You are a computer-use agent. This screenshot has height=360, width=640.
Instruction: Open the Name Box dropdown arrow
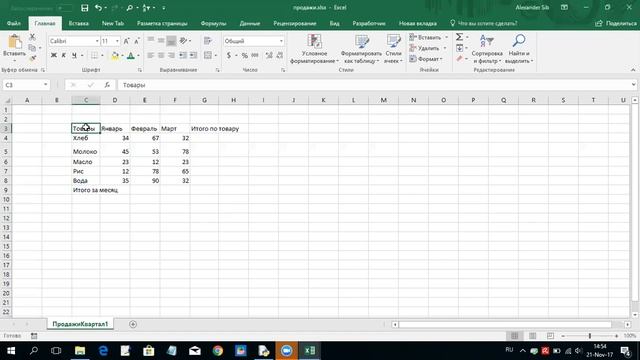coord(45,84)
